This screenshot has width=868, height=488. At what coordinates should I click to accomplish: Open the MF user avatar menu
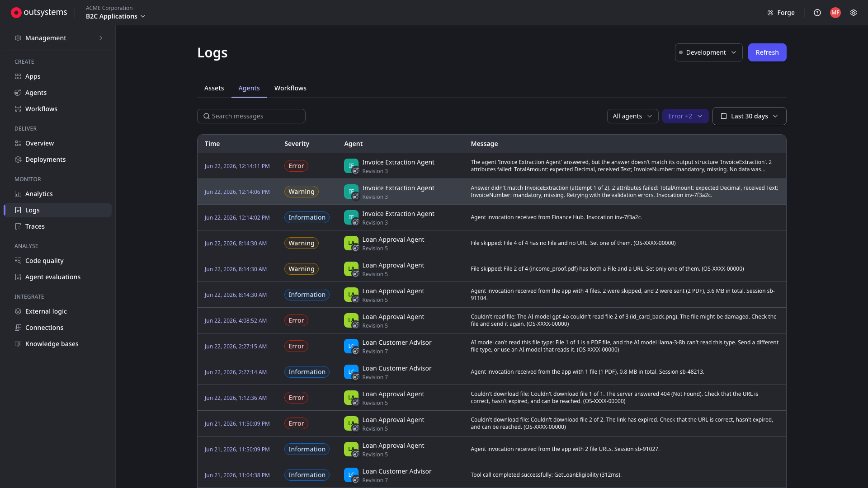(835, 13)
